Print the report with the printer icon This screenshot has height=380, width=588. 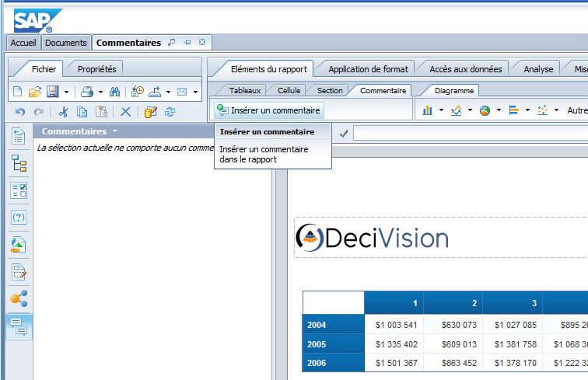coord(87,92)
